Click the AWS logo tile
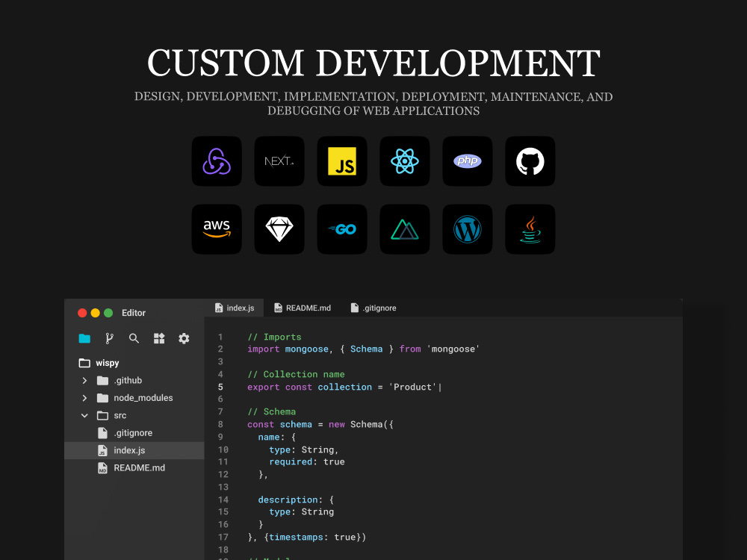Viewport: 747px width, 560px height. pyautogui.click(x=217, y=229)
